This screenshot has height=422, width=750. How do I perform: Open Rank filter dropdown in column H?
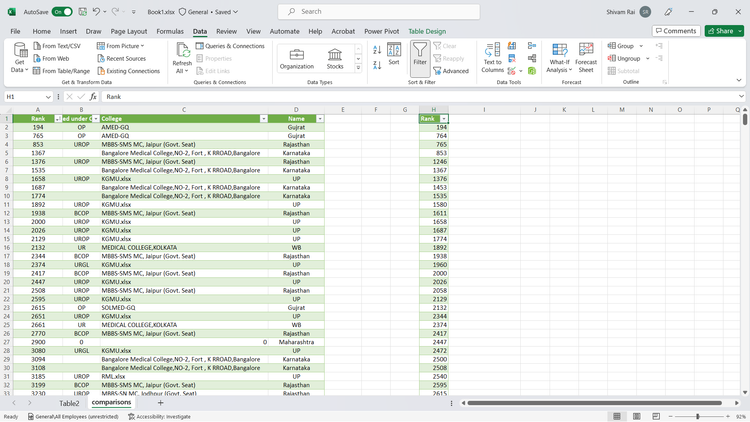(444, 119)
